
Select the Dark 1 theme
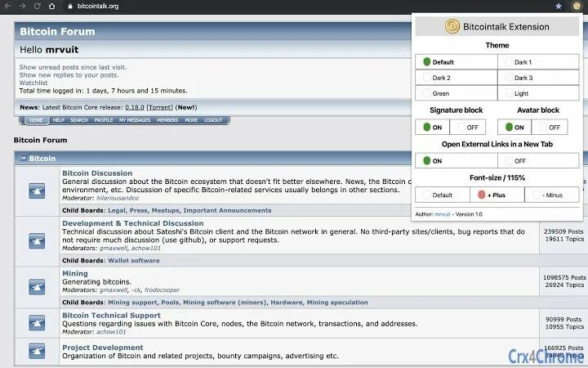[x=538, y=62]
